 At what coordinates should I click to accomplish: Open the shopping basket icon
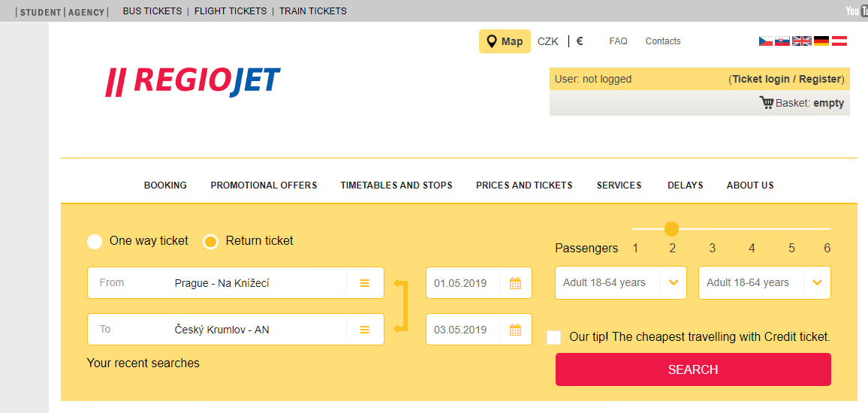[x=767, y=103]
